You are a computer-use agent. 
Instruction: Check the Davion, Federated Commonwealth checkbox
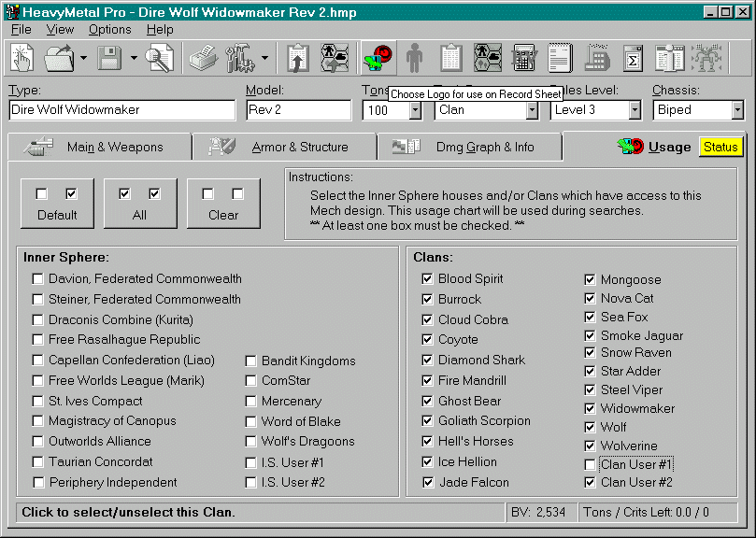click(x=37, y=279)
